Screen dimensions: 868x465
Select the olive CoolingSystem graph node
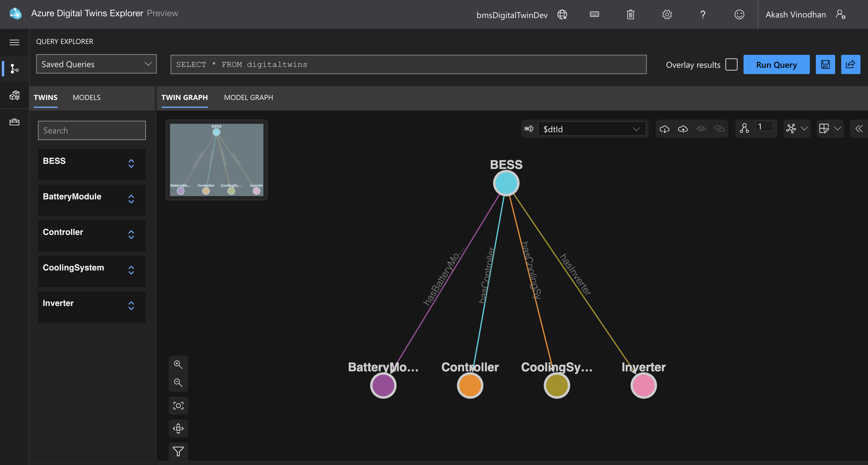[557, 385]
